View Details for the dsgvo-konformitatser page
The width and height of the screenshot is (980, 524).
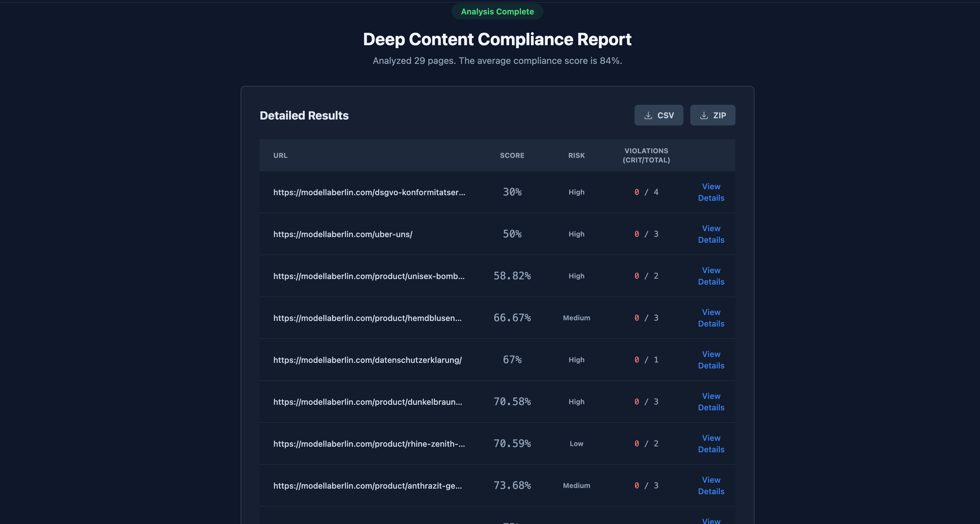click(711, 192)
